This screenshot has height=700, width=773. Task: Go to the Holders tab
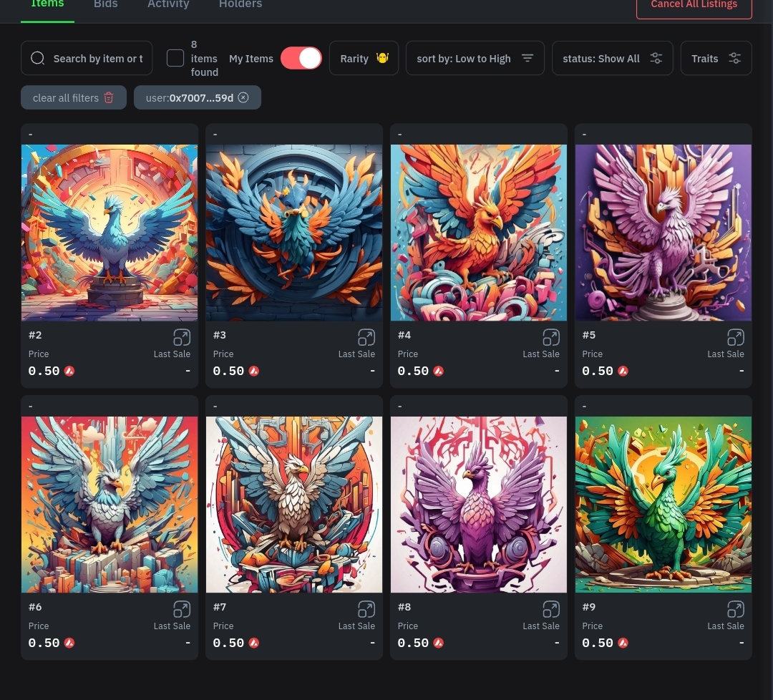(x=240, y=4)
